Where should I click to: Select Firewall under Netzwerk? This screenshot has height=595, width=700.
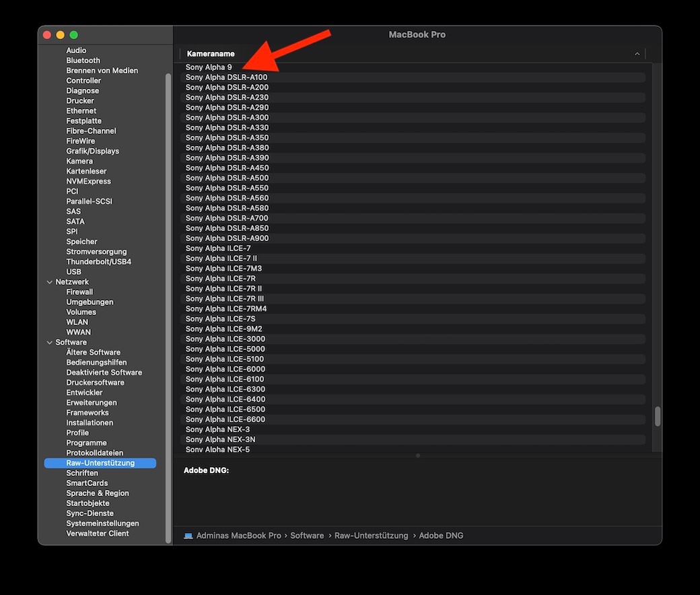(x=79, y=292)
